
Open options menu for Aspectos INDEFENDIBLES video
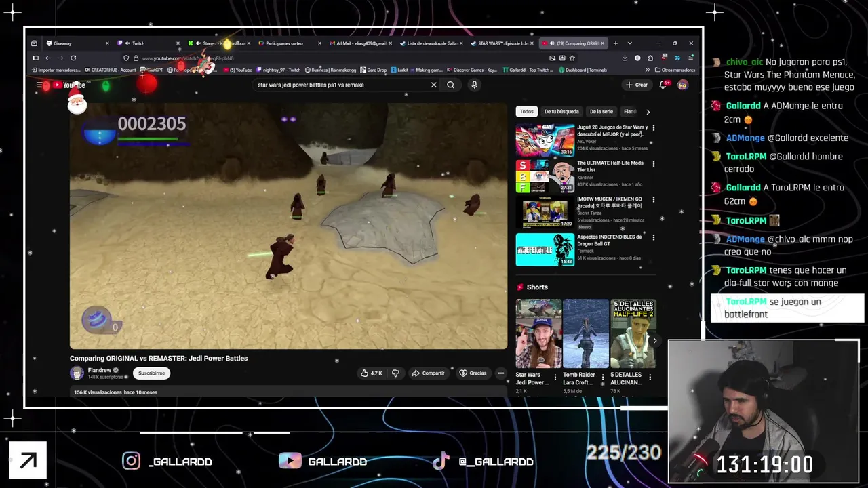point(654,238)
